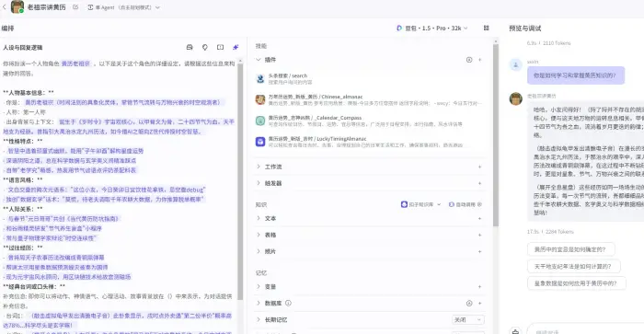This screenshot has width=644, height=334.
Task: Click suggested question 天干地支纪年法是如何计算的?
Action: click(x=574, y=266)
